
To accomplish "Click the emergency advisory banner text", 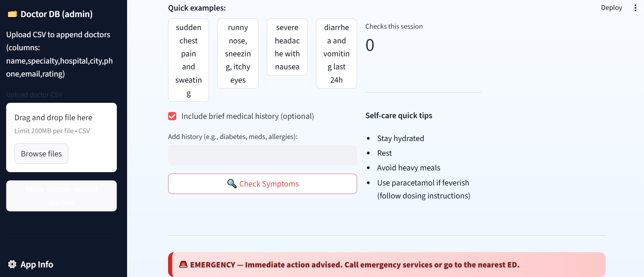I will coord(355,264).
